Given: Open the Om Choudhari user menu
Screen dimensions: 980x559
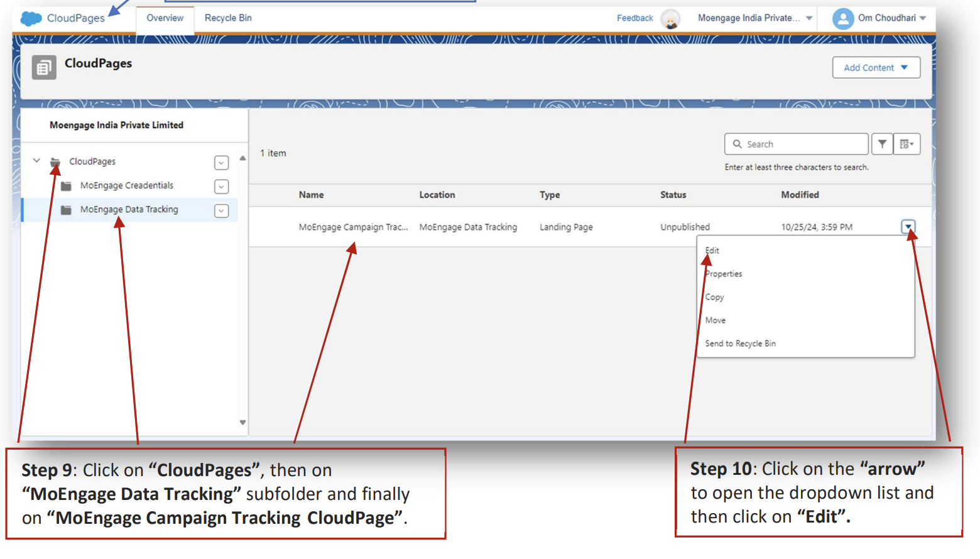Looking at the screenshot, I should pyautogui.click(x=892, y=18).
